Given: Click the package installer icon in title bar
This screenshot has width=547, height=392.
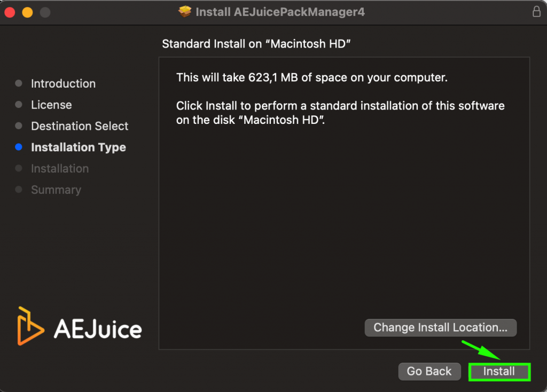Looking at the screenshot, I should click(184, 12).
